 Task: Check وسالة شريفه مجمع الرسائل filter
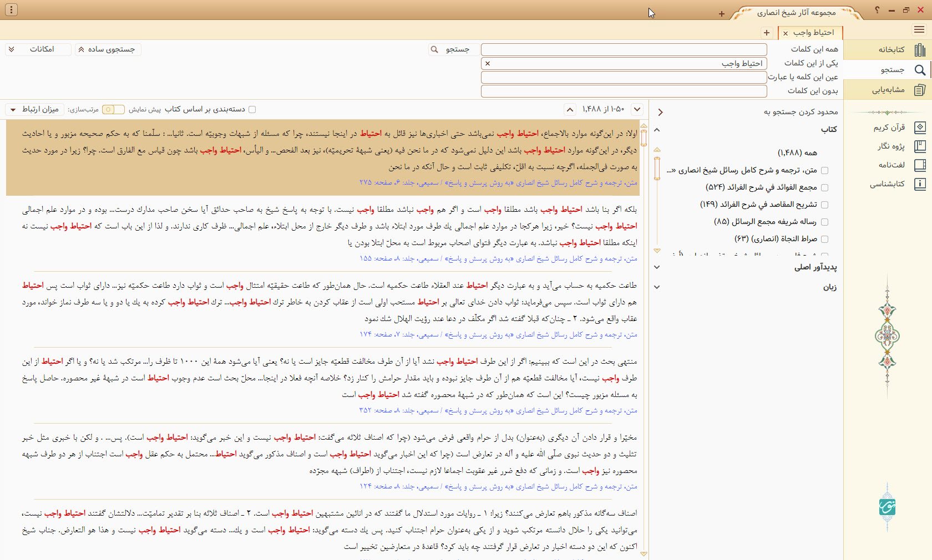[824, 222]
